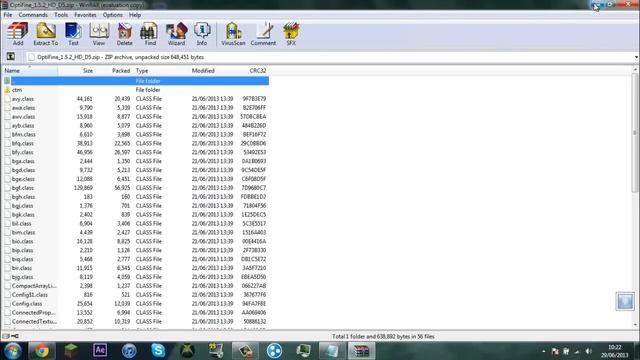Open the Windows Start button
The height and width of the screenshot is (360, 640).
click(x=13, y=351)
